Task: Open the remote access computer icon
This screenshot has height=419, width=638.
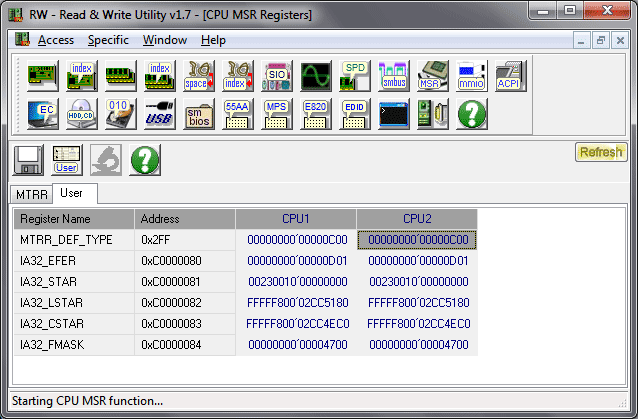Action: pyautogui.click(x=433, y=114)
